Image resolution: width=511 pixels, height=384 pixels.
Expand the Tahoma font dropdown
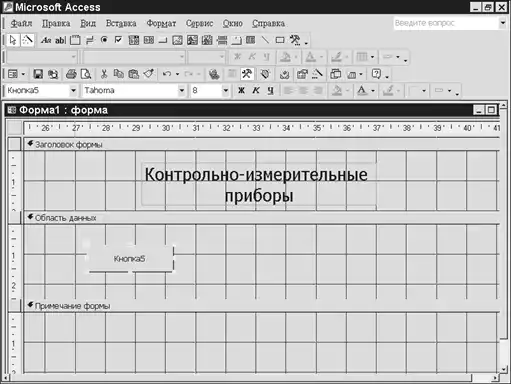click(x=181, y=90)
